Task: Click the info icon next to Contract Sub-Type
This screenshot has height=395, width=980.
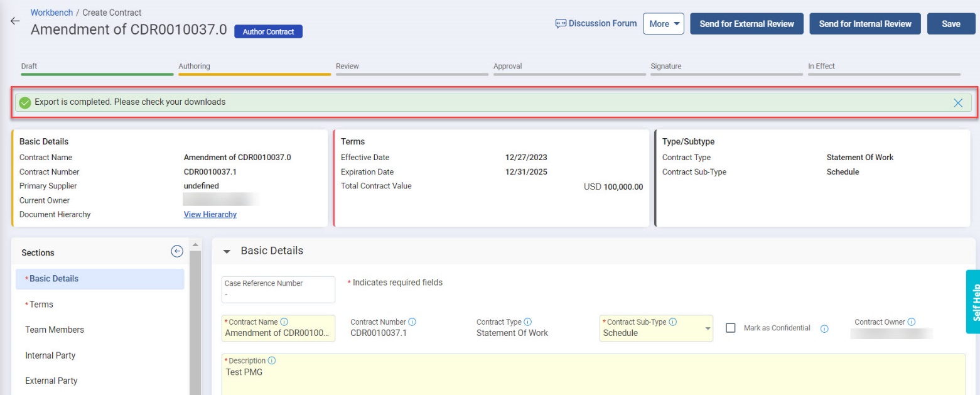Action: click(672, 322)
